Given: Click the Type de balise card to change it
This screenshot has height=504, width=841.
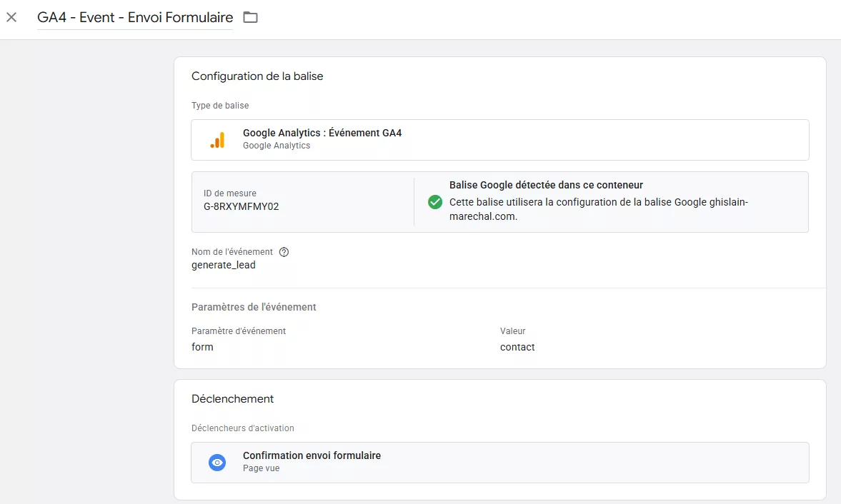Looking at the screenshot, I should 499,140.
